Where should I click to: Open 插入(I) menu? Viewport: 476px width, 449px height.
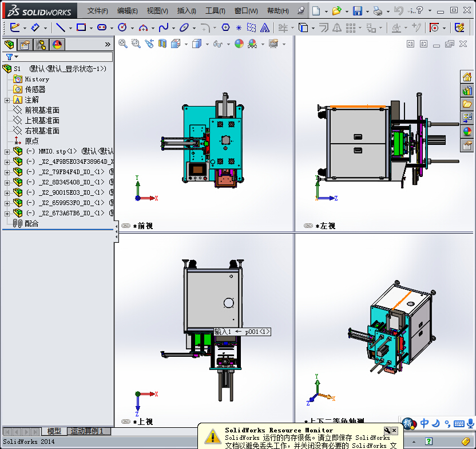(187, 11)
